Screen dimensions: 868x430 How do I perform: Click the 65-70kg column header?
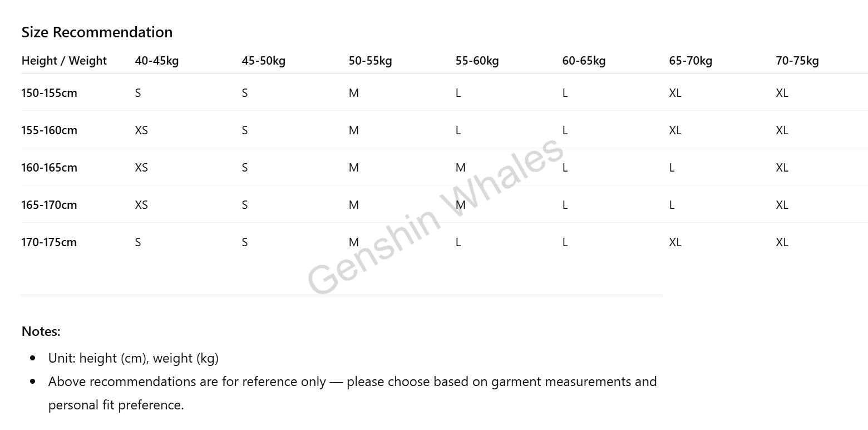click(x=691, y=61)
